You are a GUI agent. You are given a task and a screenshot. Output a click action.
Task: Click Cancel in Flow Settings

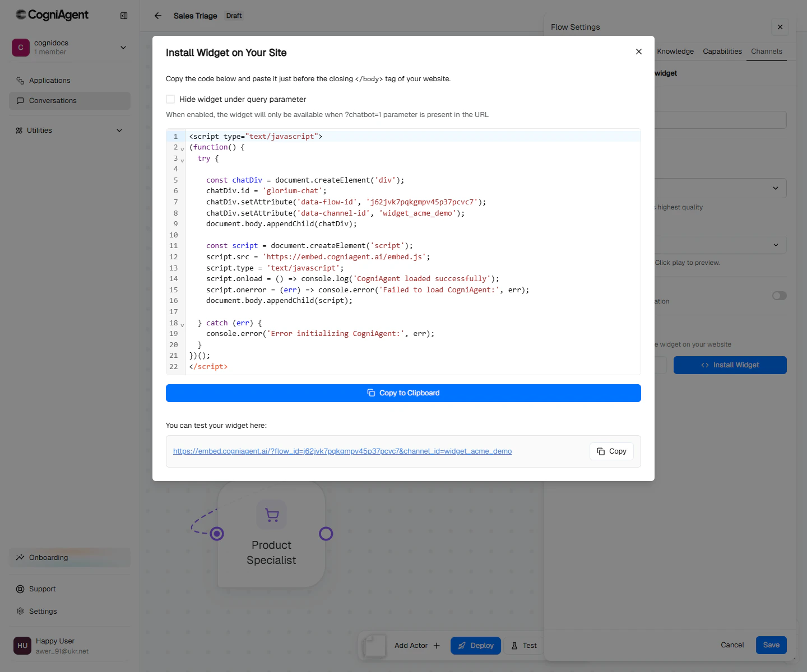pos(732,645)
